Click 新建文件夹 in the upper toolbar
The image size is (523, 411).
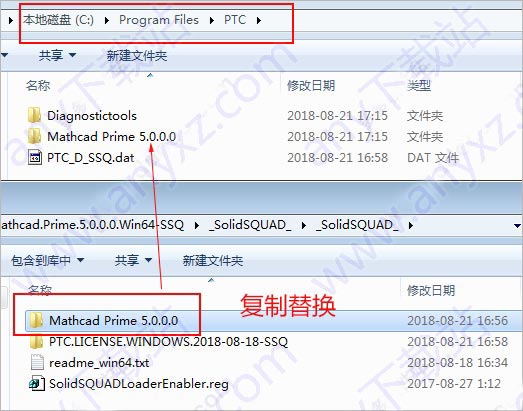[x=137, y=55]
